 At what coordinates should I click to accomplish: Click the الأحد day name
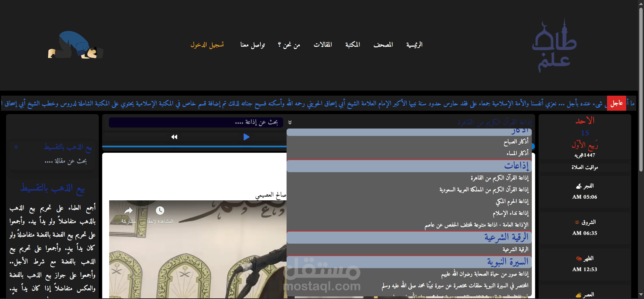[585, 121]
